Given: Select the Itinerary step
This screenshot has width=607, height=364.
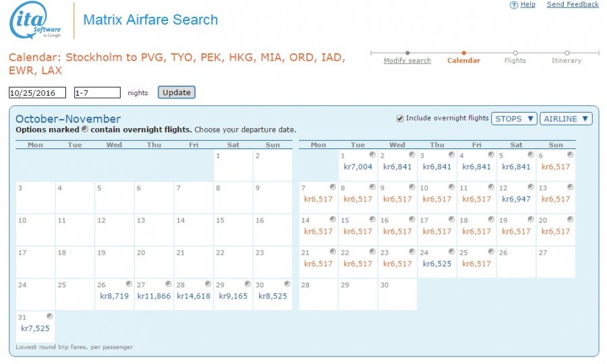Looking at the screenshot, I should click(x=567, y=61).
